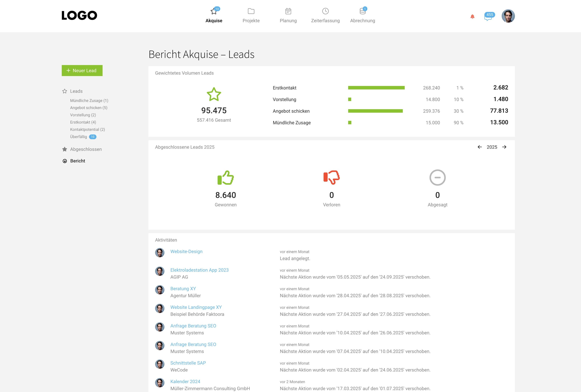Open Abgeschlossen section in sidebar

[86, 149]
